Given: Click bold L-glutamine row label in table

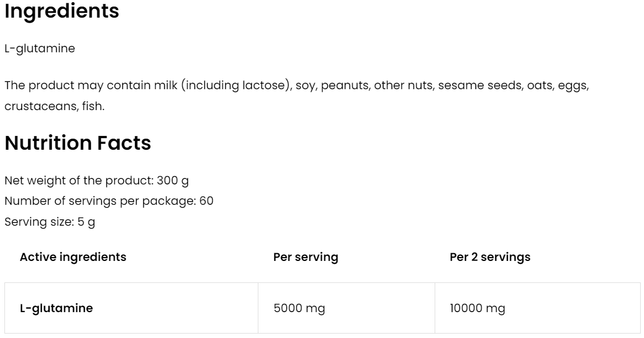Looking at the screenshot, I should pyautogui.click(x=56, y=309).
